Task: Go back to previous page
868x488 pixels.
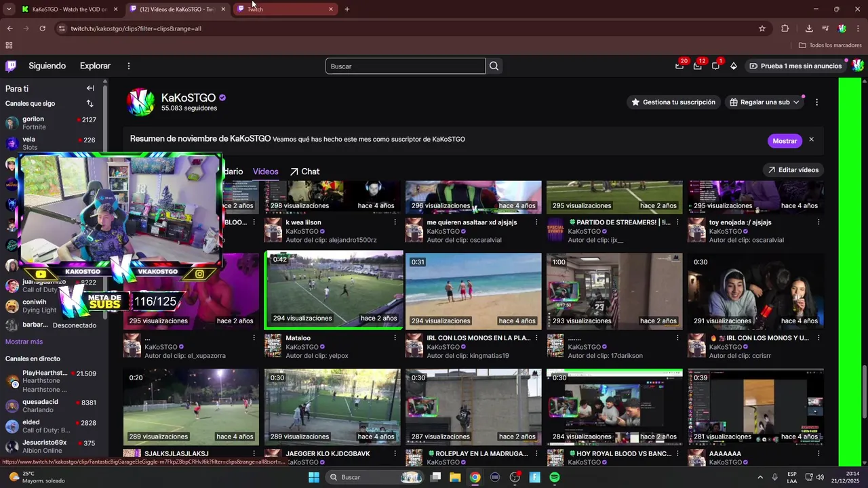Action: (9, 28)
